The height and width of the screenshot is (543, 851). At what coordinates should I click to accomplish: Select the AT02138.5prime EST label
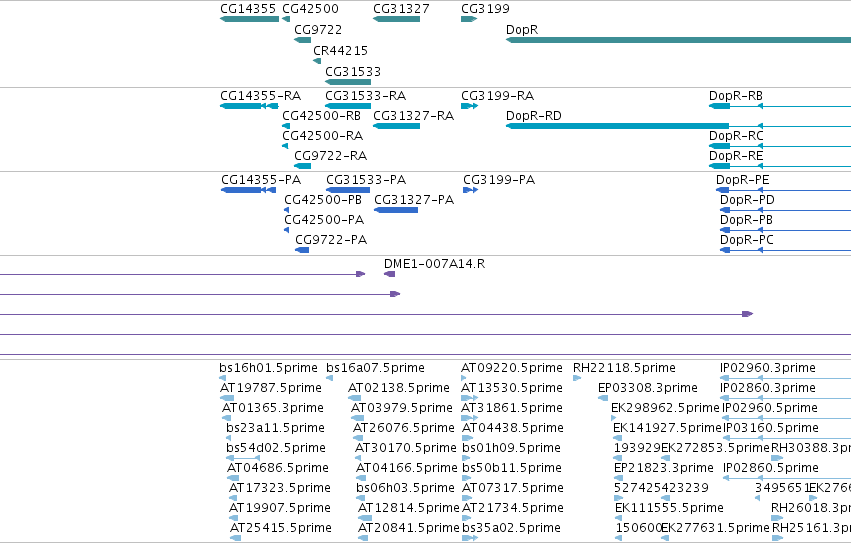pyautogui.click(x=399, y=389)
